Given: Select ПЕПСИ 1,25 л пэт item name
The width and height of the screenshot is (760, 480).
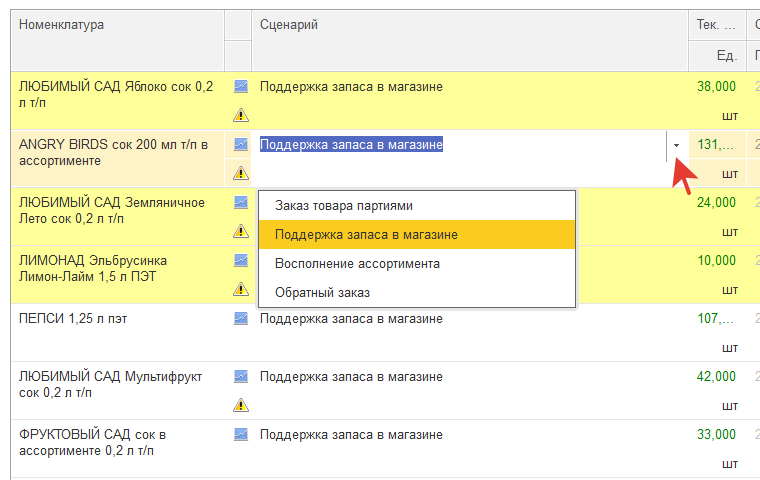Looking at the screenshot, I should tap(74, 320).
